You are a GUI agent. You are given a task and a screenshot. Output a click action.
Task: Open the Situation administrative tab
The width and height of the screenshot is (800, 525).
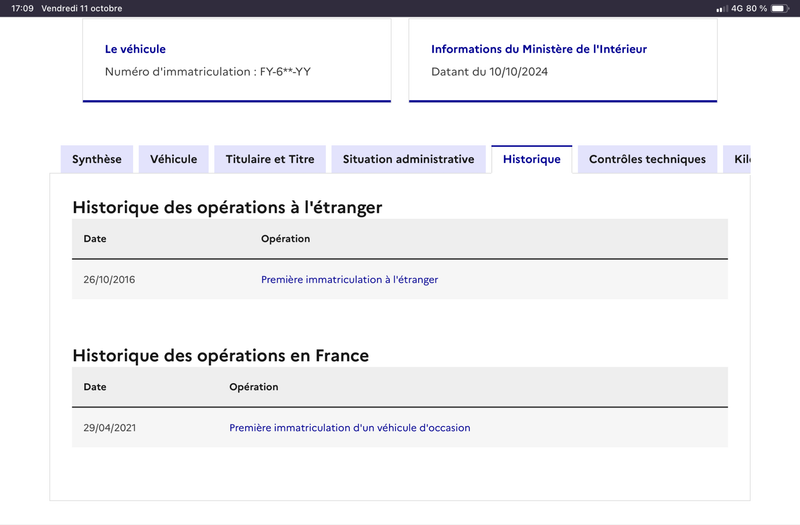(x=409, y=159)
